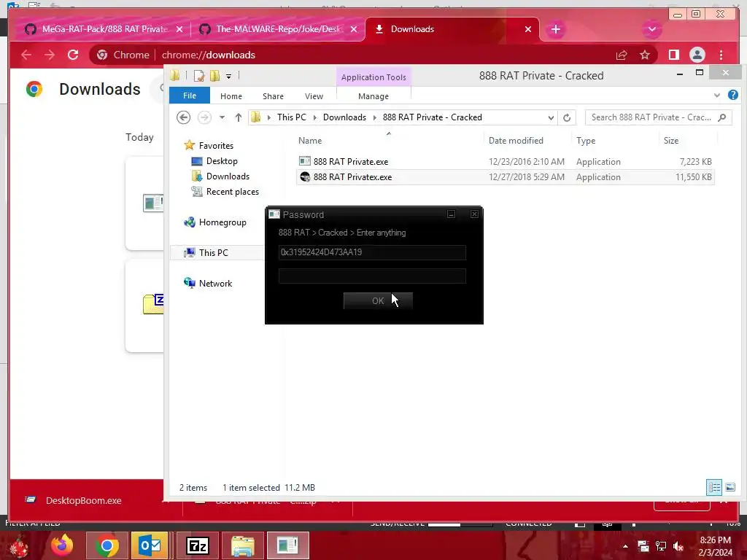This screenshot has height=560, width=747.
Task: Open Firefox from taskbar
Action: pos(62,545)
